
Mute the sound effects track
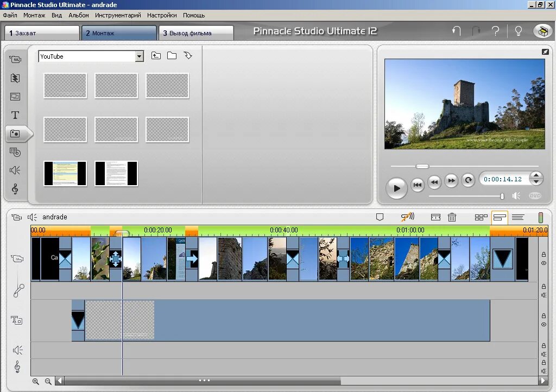coord(544,354)
